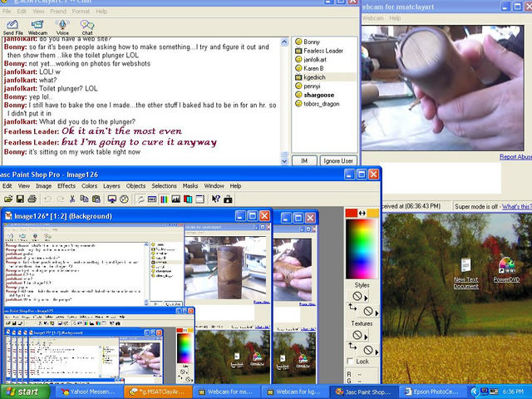Viewport: 532px width, 399px height.
Task: Select user kgedrich in chat list
Action: (314, 77)
